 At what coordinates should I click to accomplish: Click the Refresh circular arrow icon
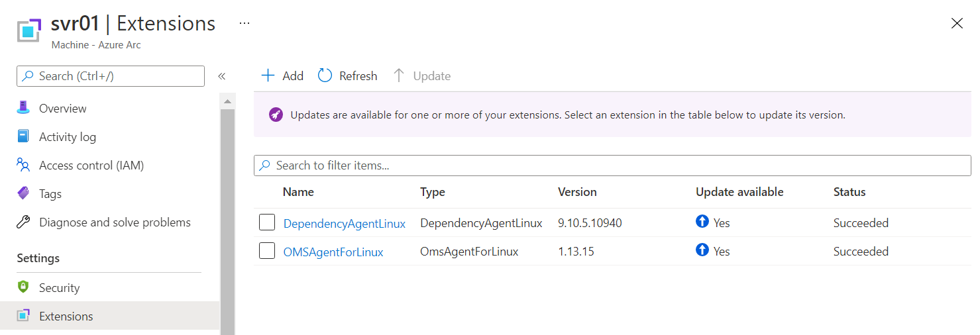tap(325, 75)
